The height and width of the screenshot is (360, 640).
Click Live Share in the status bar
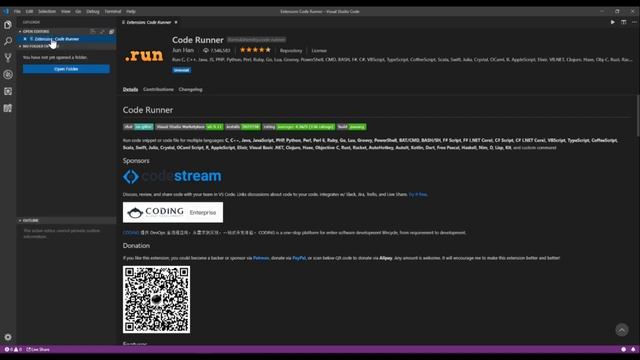[x=38, y=349]
